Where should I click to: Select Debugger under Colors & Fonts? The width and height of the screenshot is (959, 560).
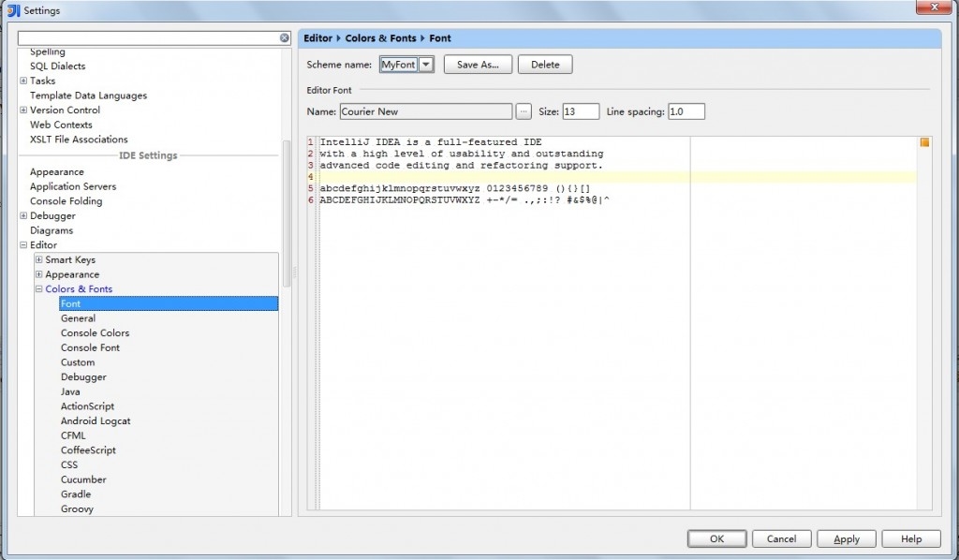83,377
